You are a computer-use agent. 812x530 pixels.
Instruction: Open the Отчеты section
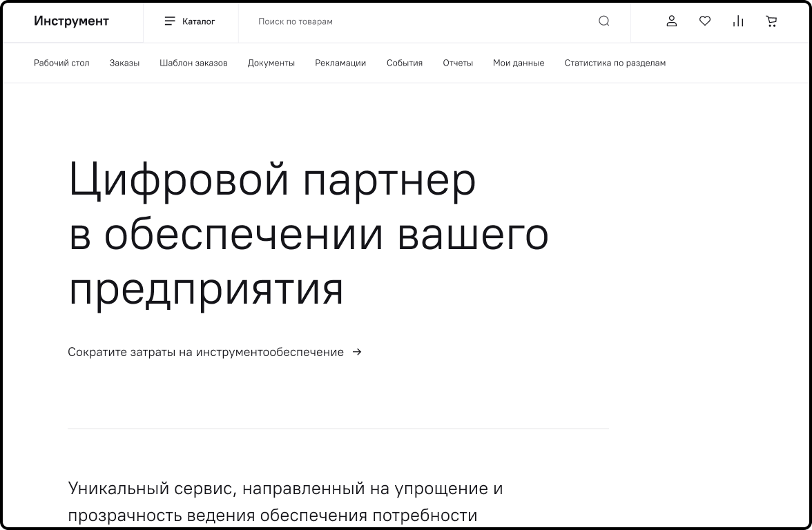click(x=458, y=63)
